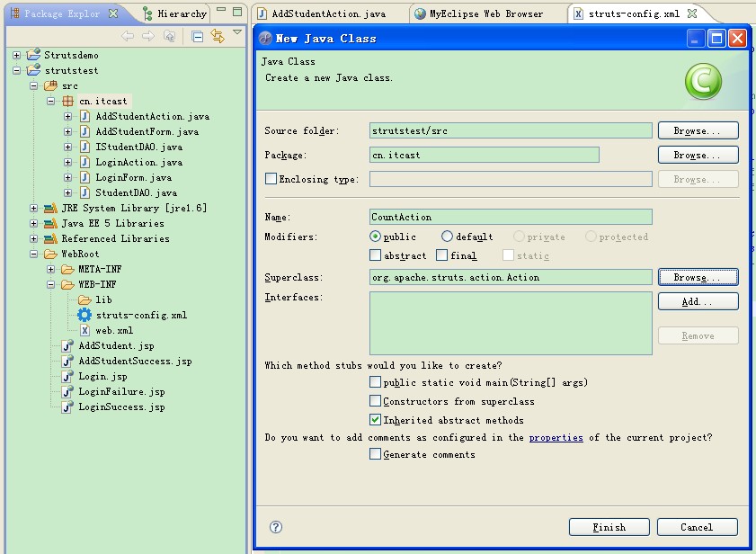The image size is (756, 554).
Task: Click the AddStudent.jsp file icon
Action: pyautogui.click(x=67, y=345)
